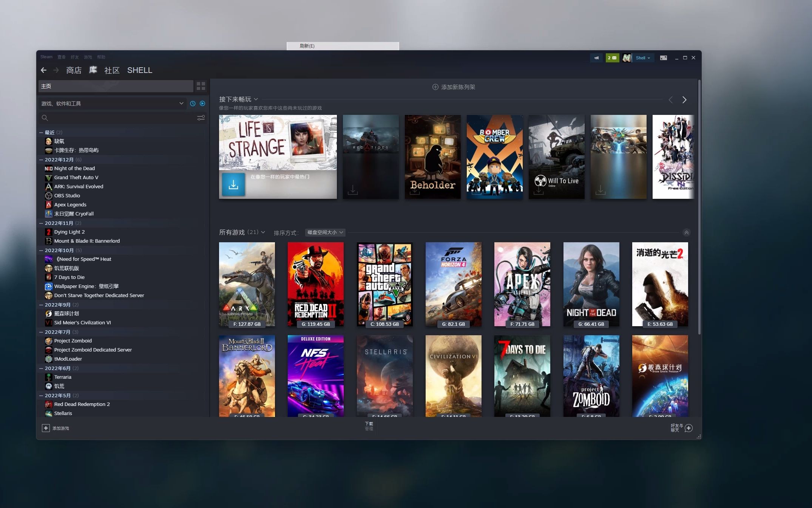This screenshot has height=508, width=812.
Task: Toggle the ready-to-play filter icon
Action: [202, 104]
